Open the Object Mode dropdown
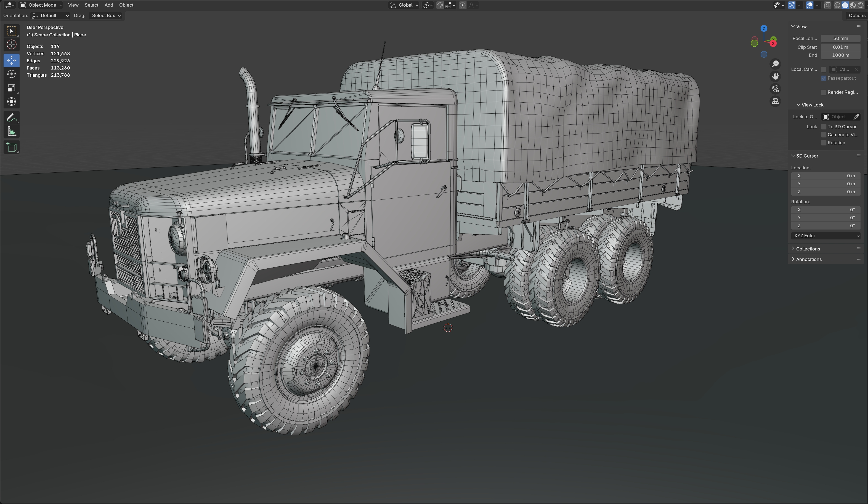 click(41, 5)
